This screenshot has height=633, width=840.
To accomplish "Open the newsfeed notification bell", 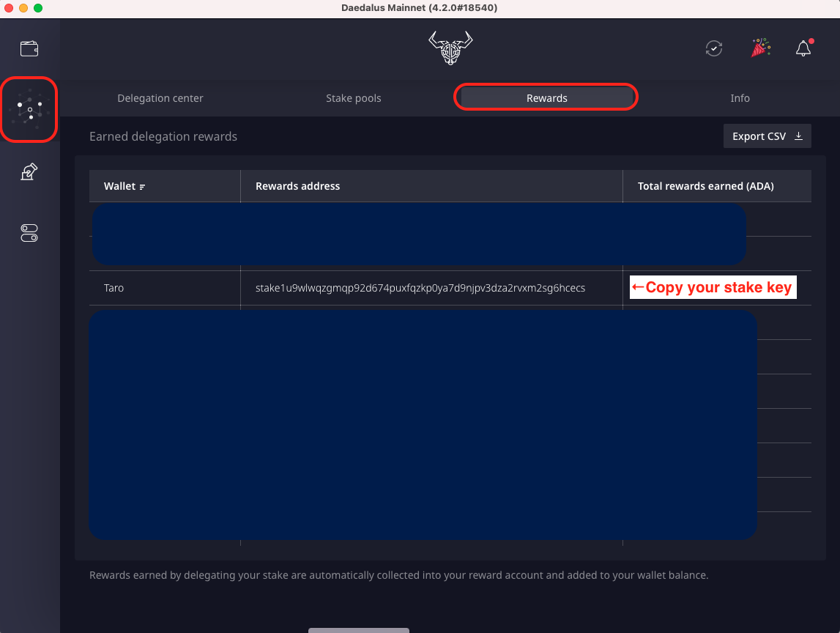I will pos(803,48).
